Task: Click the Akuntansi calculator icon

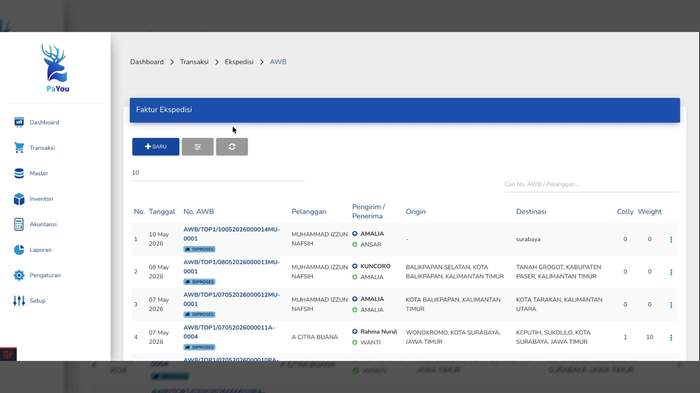Action: [19, 224]
